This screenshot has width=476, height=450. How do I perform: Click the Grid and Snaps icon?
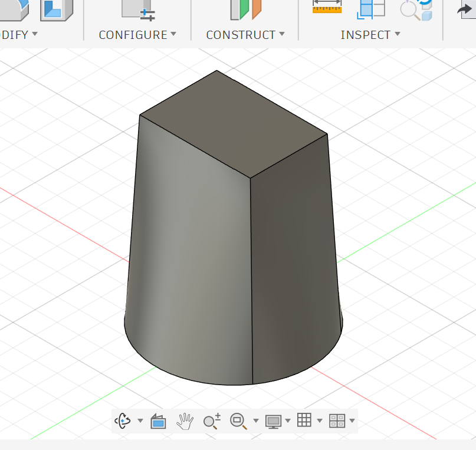(304, 421)
